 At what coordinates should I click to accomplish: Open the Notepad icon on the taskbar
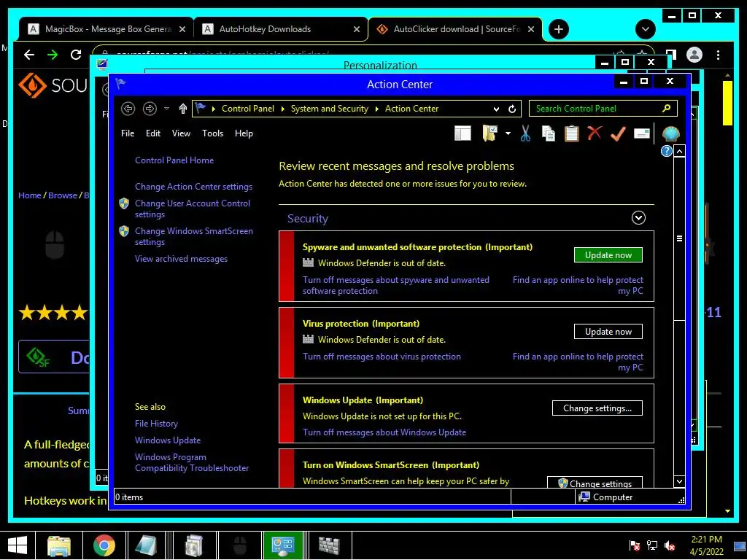click(x=145, y=545)
